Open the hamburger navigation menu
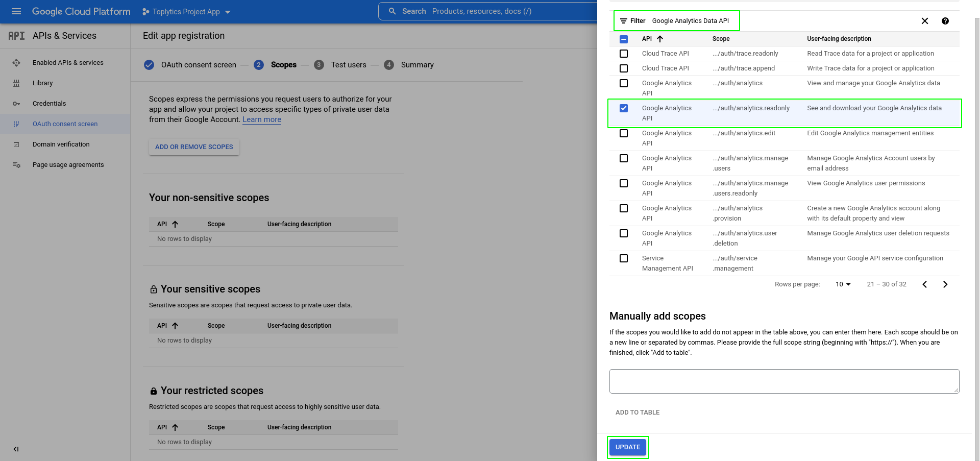This screenshot has width=980, height=461. (16, 11)
